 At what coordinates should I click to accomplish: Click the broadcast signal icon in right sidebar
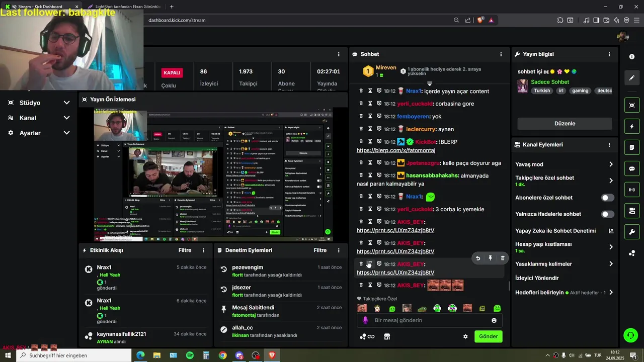[x=632, y=190]
